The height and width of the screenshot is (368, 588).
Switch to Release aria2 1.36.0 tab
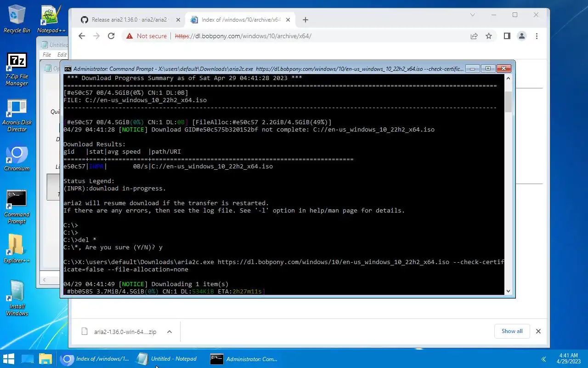click(130, 20)
